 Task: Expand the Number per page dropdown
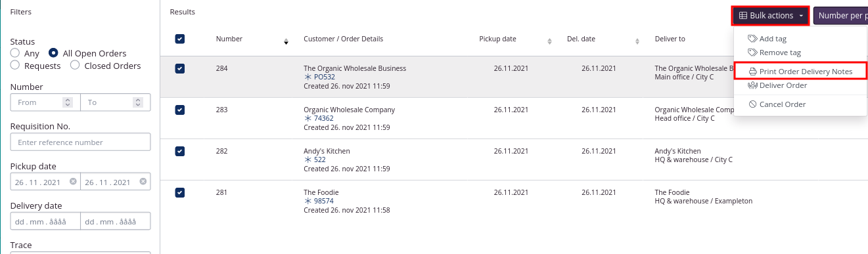[x=840, y=16]
